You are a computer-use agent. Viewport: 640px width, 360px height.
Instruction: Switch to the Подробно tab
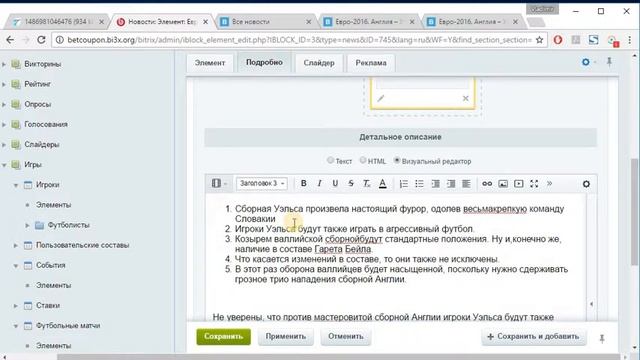[264, 62]
